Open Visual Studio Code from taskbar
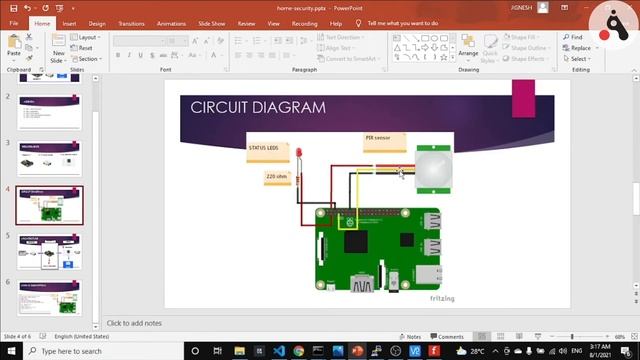Image resolution: width=640 pixels, height=360 pixels. click(x=279, y=351)
